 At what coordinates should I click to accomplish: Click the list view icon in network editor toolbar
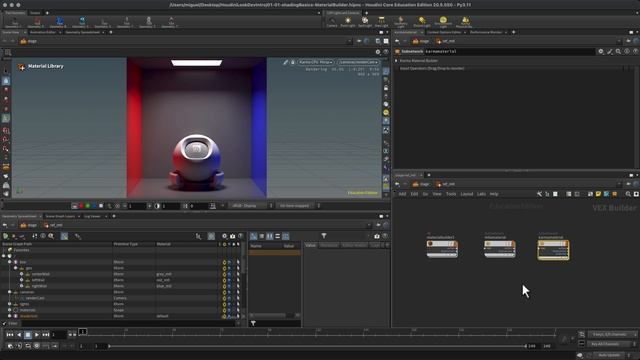(x=568, y=194)
